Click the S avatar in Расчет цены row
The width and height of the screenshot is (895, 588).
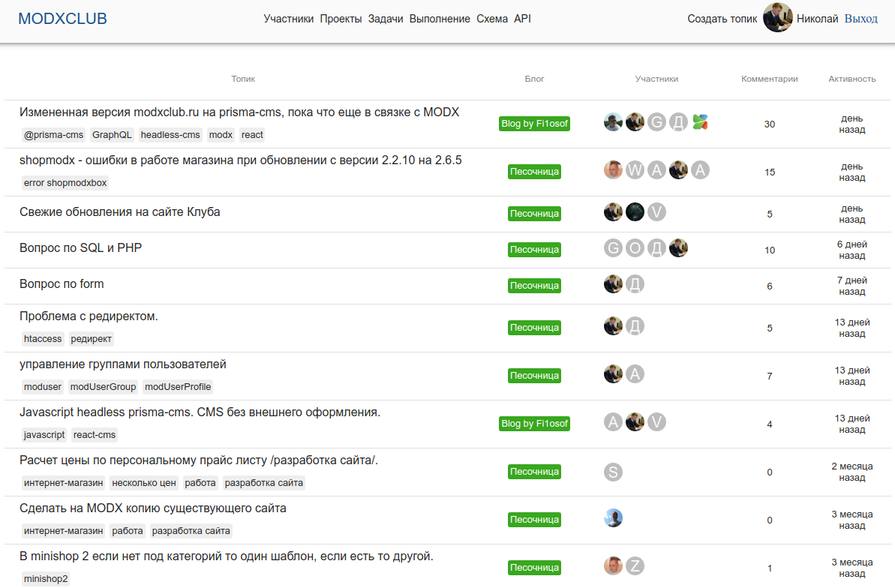(613, 472)
